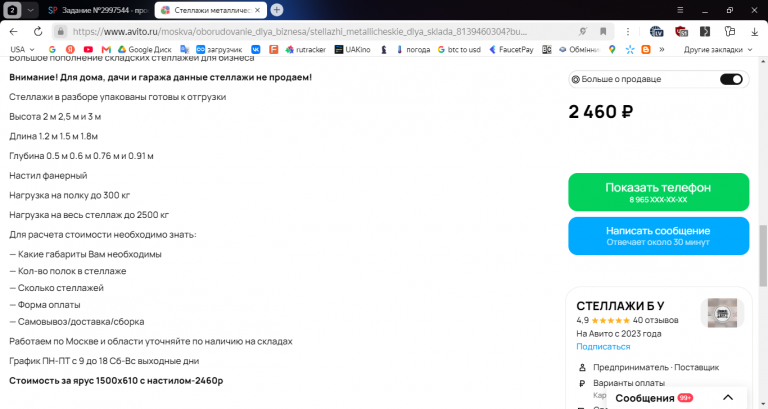Viewport: 768px width, 409px height.
Task: Subscribe to seller via 'Подписаться'
Action: pos(603,346)
